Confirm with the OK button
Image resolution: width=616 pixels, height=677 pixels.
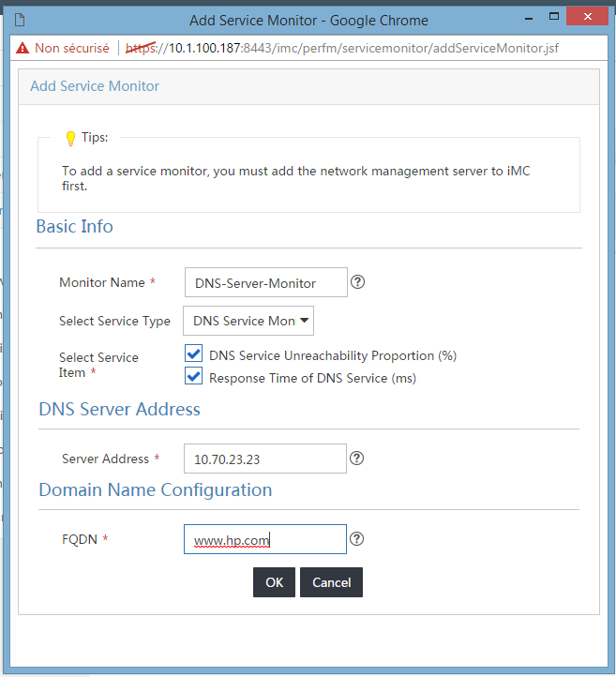coord(274,582)
